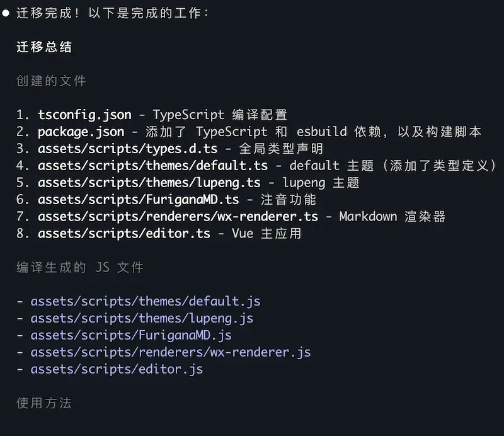Select the assets/scripts/themes/default.ts entry
This screenshot has height=436, width=504.
pos(152,166)
